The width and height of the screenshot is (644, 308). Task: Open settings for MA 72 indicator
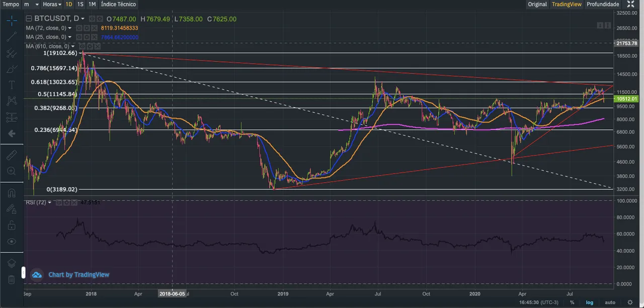87,28
